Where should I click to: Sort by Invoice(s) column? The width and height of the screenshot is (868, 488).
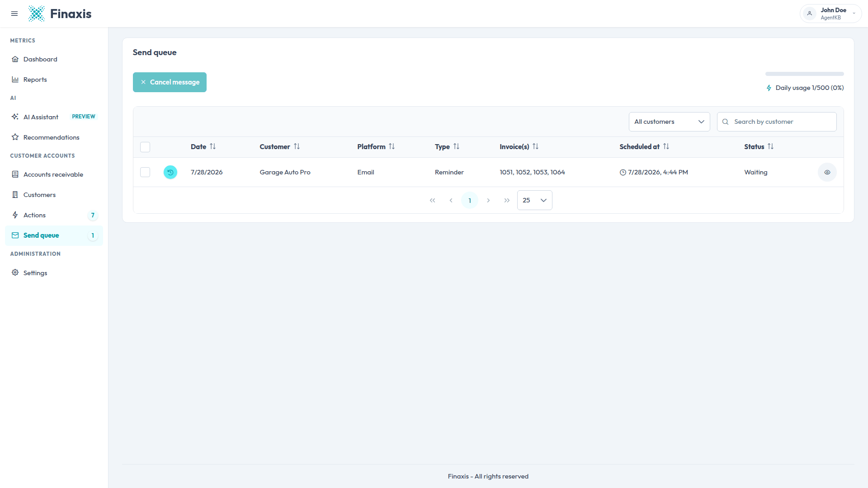click(519, 147)
